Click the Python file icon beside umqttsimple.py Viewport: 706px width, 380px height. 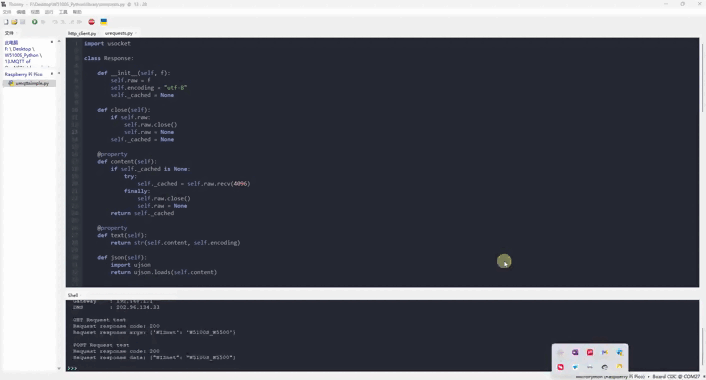[11, 83]
